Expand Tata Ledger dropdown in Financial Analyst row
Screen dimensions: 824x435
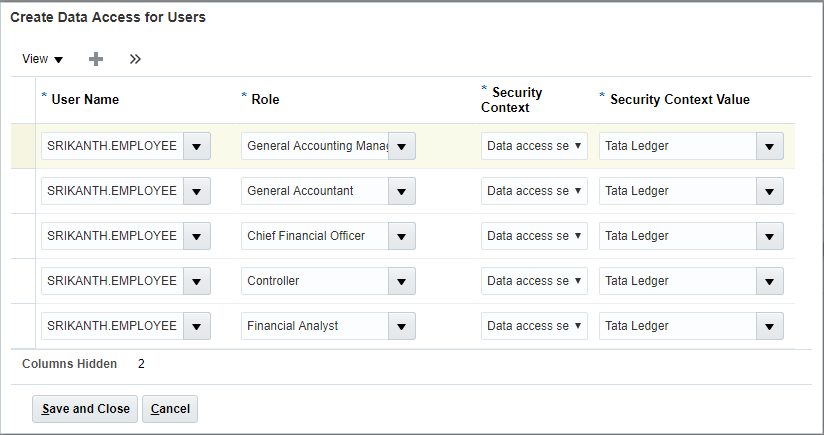coord(769,326)
